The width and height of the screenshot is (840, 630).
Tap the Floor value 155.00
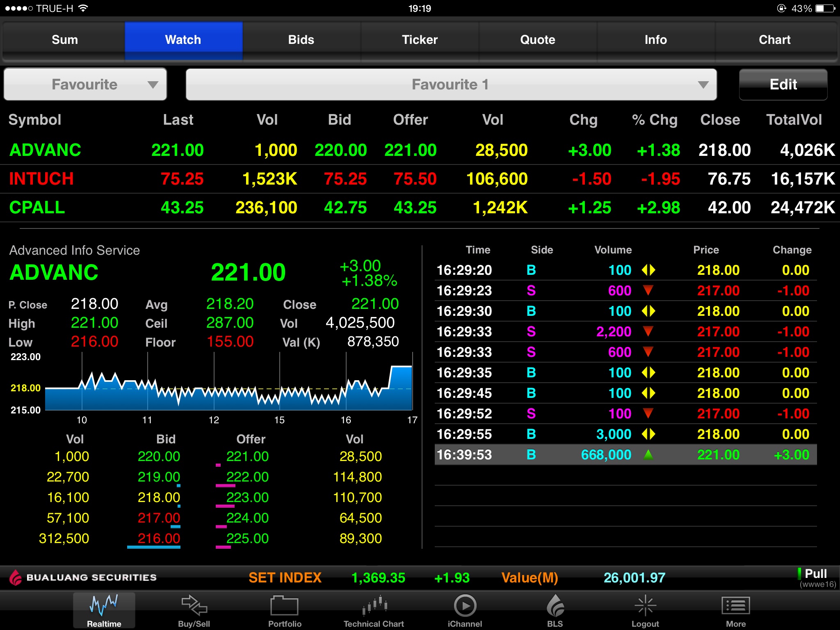coord(230,342)
